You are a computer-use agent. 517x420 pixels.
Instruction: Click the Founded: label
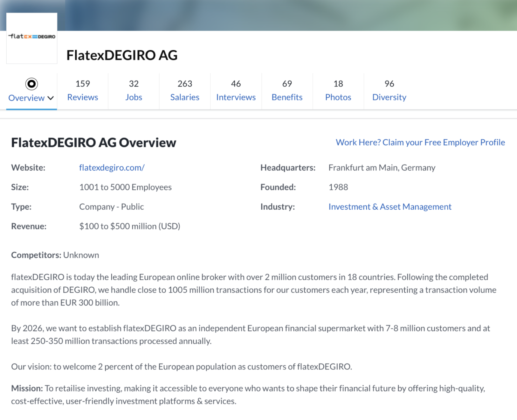click(278, 187)
